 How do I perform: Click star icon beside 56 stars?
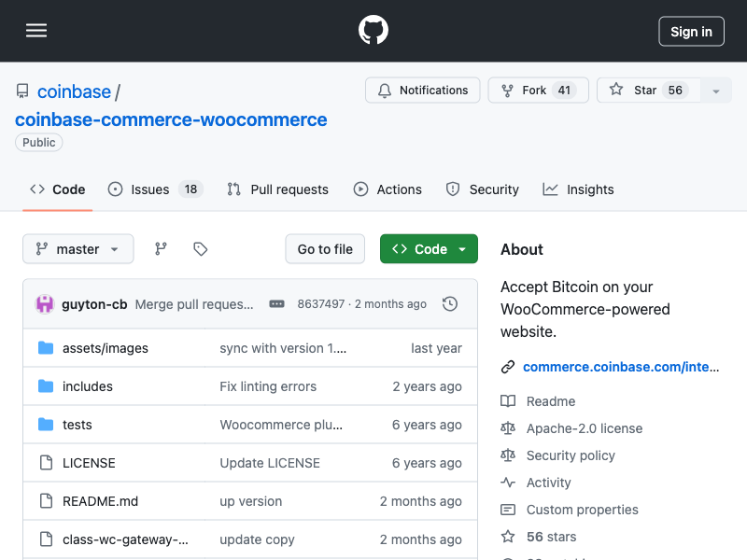click(508, 537)
